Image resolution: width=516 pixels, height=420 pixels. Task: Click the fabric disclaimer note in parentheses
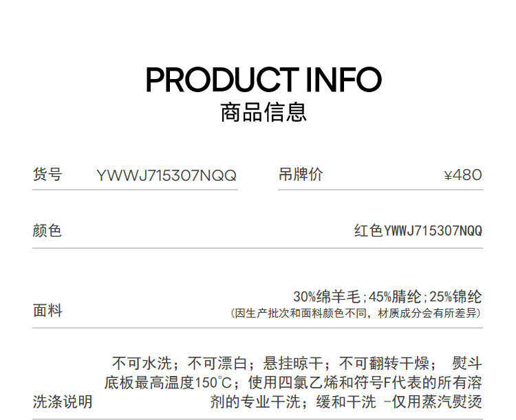tap(356, 313)
